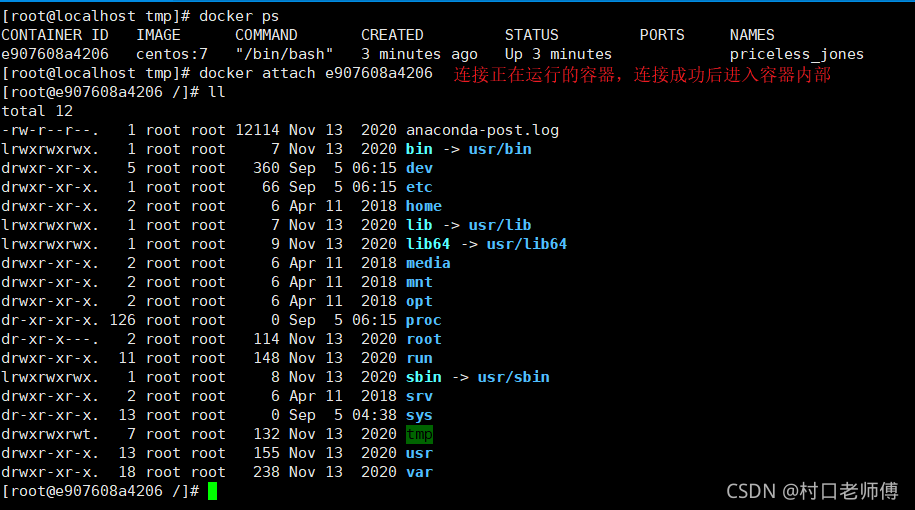Click the size 238 of var
Screen dimensions: 915x510
(267, 472)
